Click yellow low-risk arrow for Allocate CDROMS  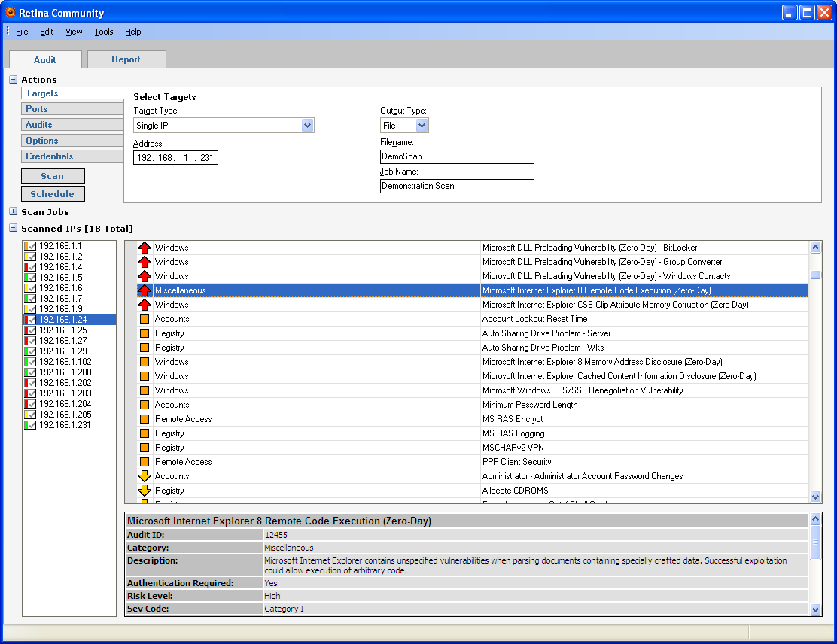pyautogui.click(x=144, y=490)
